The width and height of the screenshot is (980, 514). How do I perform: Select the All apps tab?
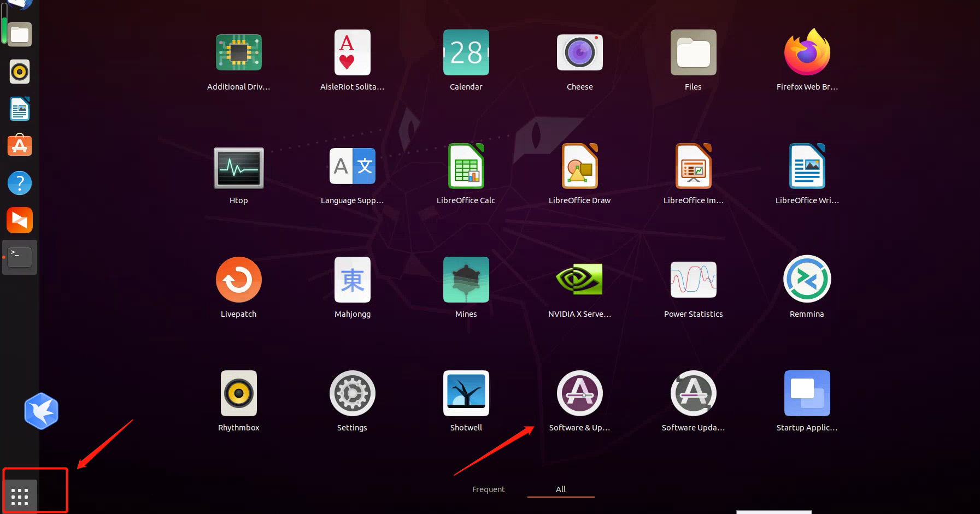click(561, 489)
